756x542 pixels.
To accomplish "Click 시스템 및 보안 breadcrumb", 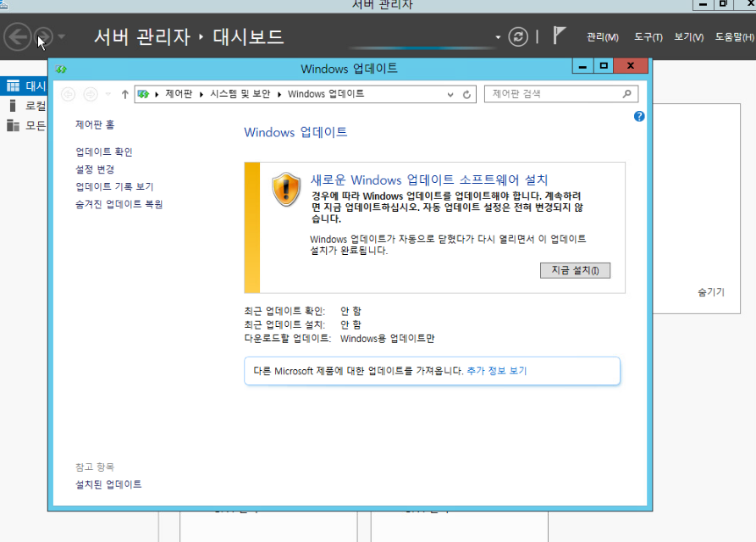I will (x=240, y=93).
